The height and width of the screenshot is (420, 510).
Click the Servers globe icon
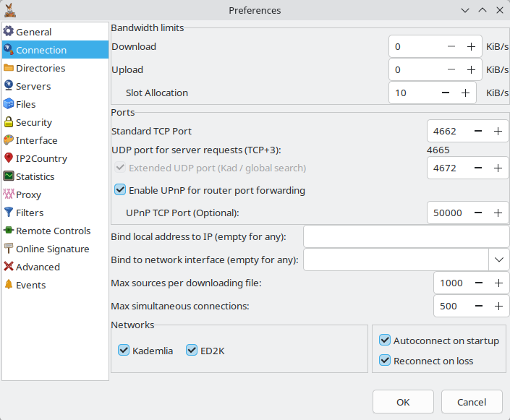tap(9, 85)
